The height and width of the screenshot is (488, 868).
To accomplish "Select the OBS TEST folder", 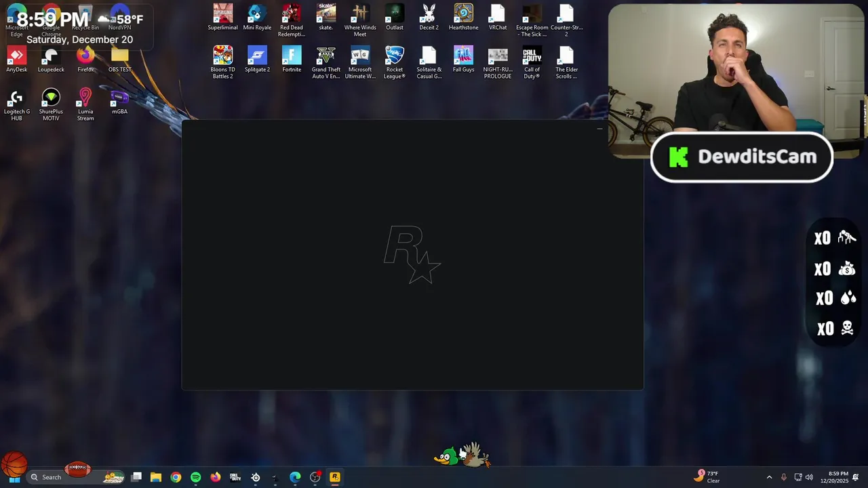I will [119, 60].
